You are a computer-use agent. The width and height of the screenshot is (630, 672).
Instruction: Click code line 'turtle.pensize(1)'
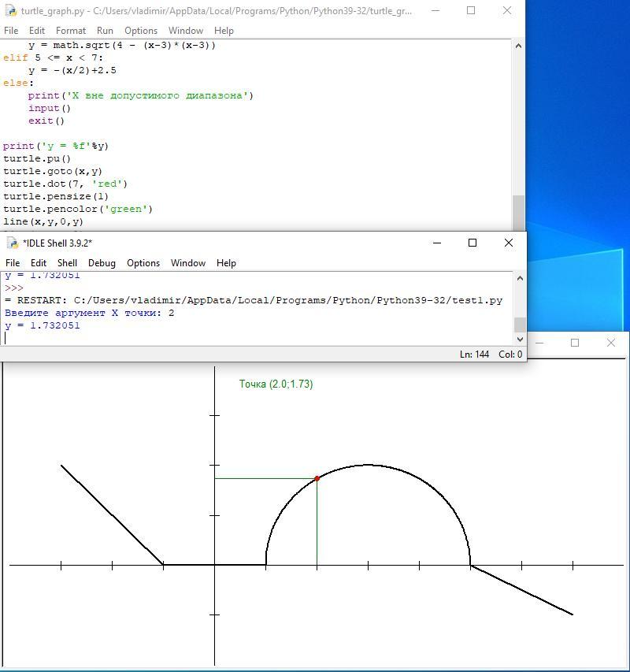(x=56, y=196)
